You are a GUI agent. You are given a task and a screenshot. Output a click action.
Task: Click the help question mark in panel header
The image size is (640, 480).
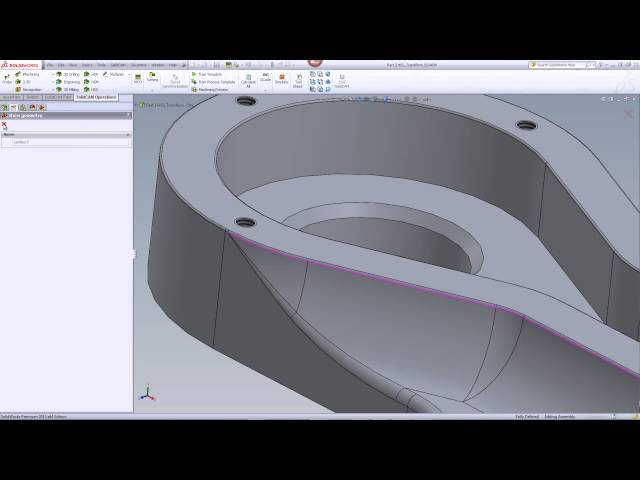(129, 116)
